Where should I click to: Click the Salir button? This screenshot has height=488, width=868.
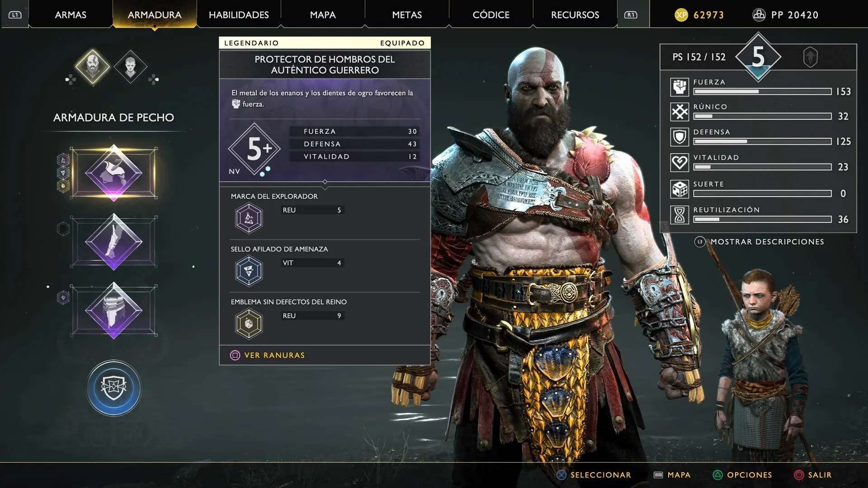click(813, 475)
